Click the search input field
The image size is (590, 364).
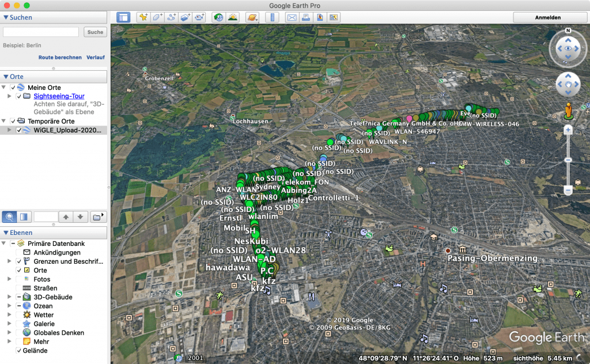(41, 32)
